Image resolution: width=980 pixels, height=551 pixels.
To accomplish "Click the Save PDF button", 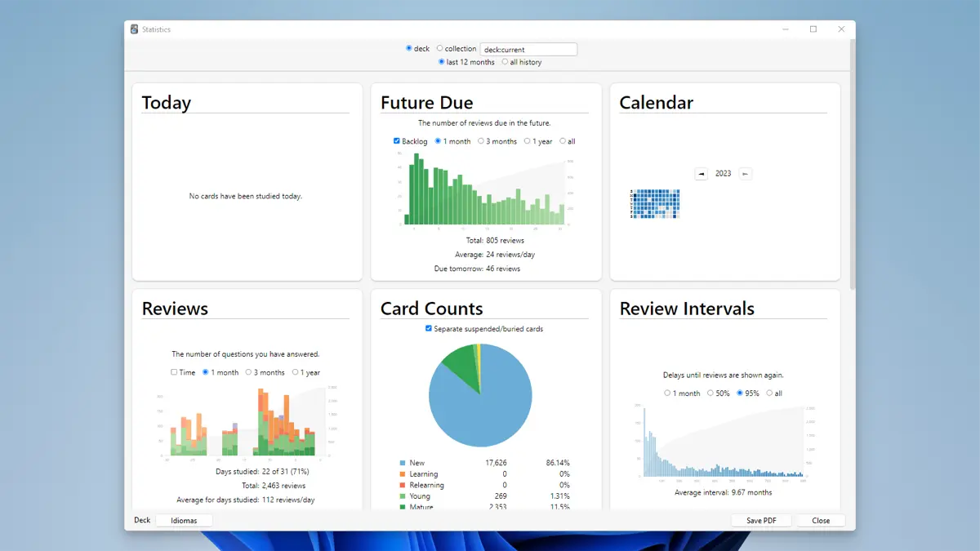I will (x=760, y=520).
